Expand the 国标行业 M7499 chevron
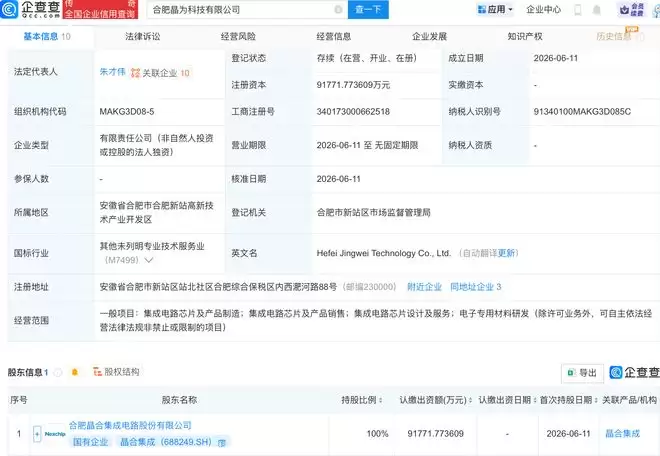This screenshot has height=456, width=660. pos(149,260)
